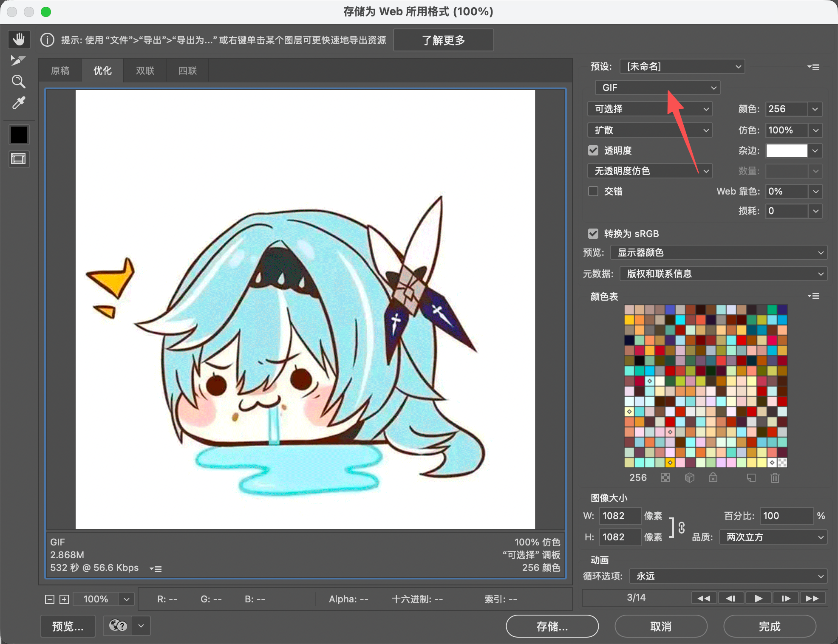The height and width of the screenshot is (644, 838).
Task: Toggle 转换为 sRGB checkbox
Action: click(593, 234)
